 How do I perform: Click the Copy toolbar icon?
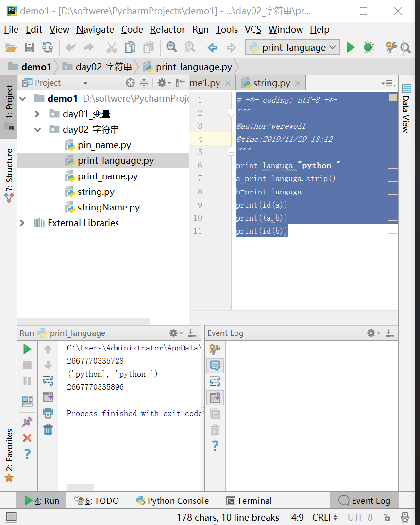coord(130,47)
